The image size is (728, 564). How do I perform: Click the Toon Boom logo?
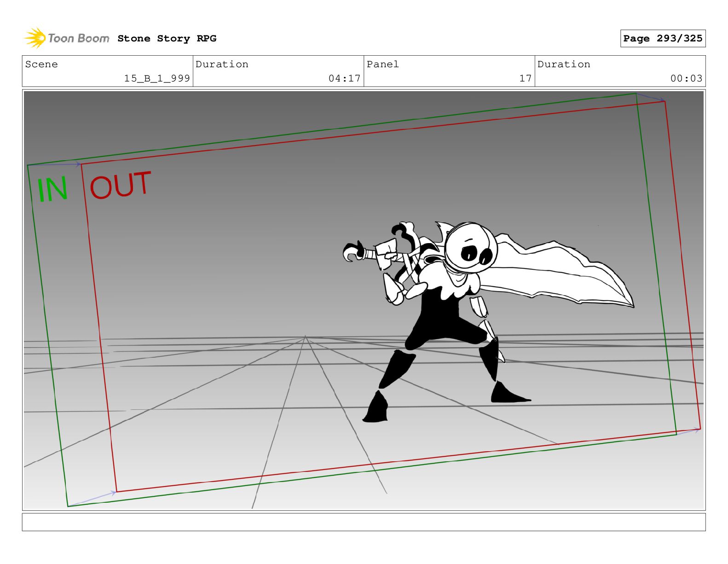click(66, 38)
